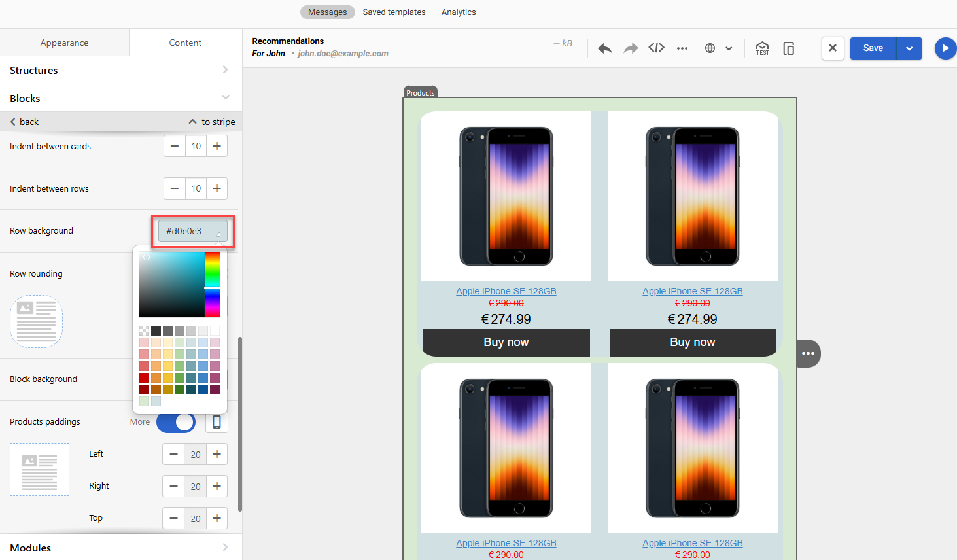The width and height of the screenshot is (957, 560).
Task: Click bottom-left Apple iPhone SE 128GB link
Action: [x=506, y=543]
